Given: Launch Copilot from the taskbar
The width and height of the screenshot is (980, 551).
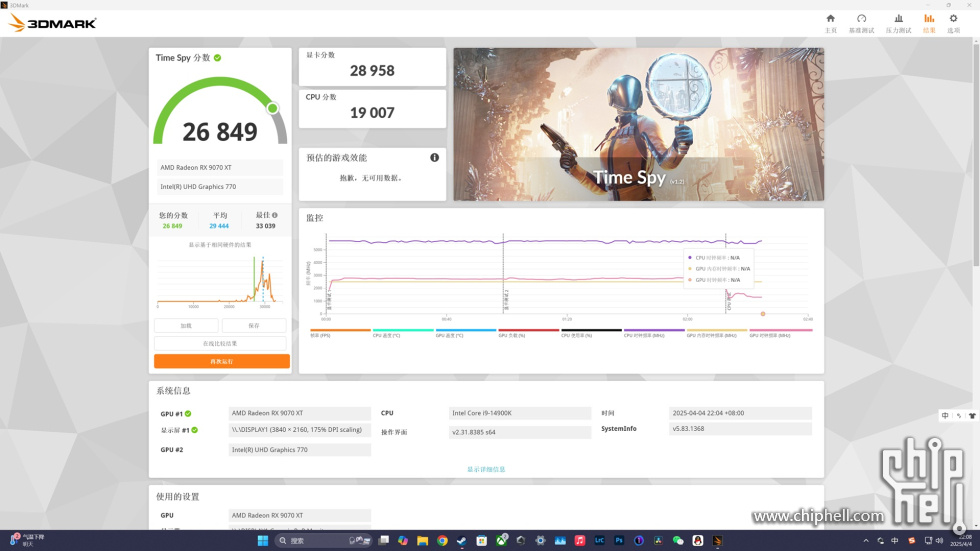Looking at the screenshot, I should tap(403, 540).
